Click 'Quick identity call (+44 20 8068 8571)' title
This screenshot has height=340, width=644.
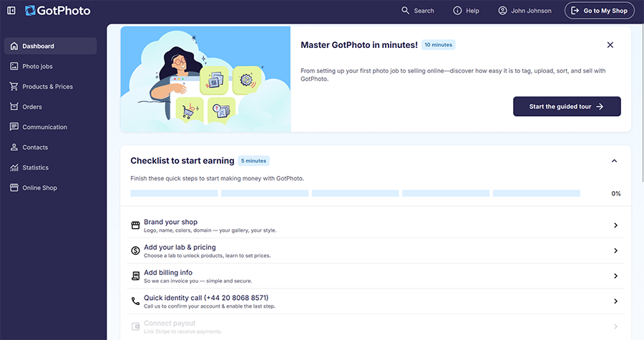[206, 298]
